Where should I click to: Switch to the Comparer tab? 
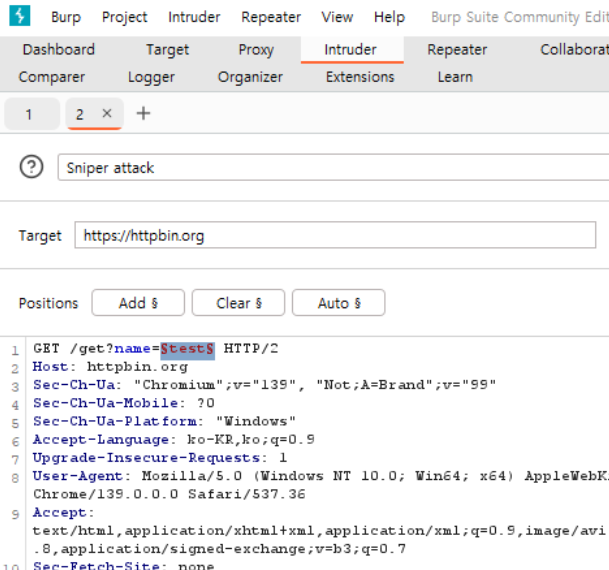52,77
